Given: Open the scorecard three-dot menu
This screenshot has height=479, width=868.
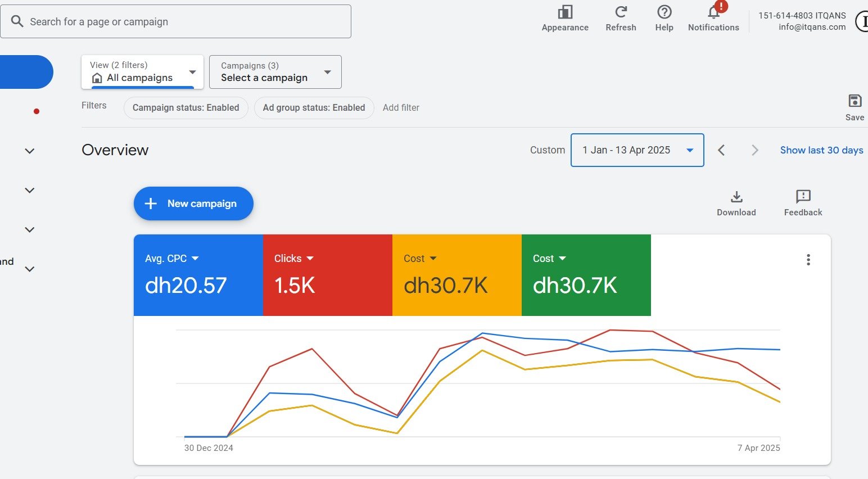Looking at the screenshot, I should point(808,260).
